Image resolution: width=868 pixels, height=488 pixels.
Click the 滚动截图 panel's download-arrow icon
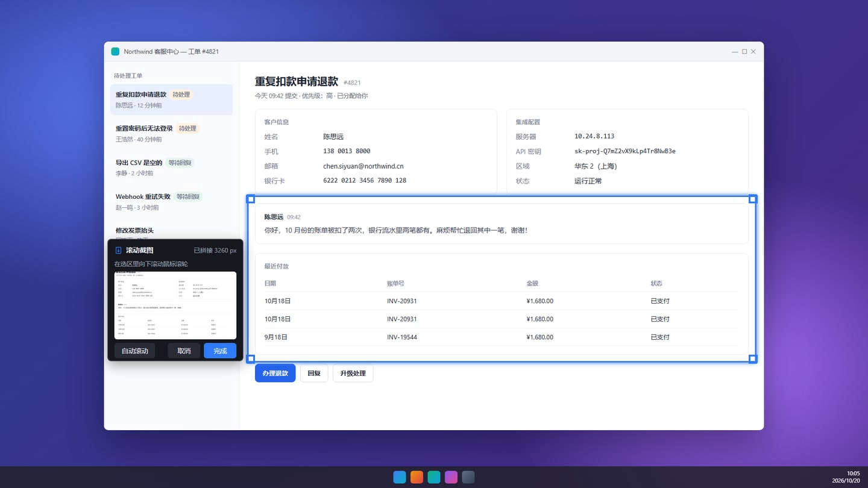click(x=118, y=250)
